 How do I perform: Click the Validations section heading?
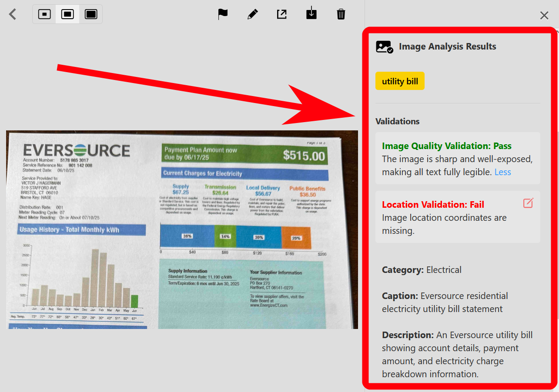(398, 121)
